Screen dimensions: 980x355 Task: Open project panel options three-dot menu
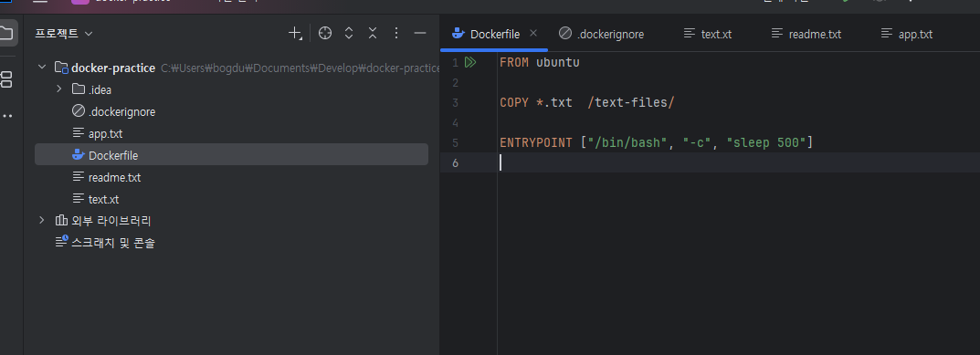click(396, 33)
